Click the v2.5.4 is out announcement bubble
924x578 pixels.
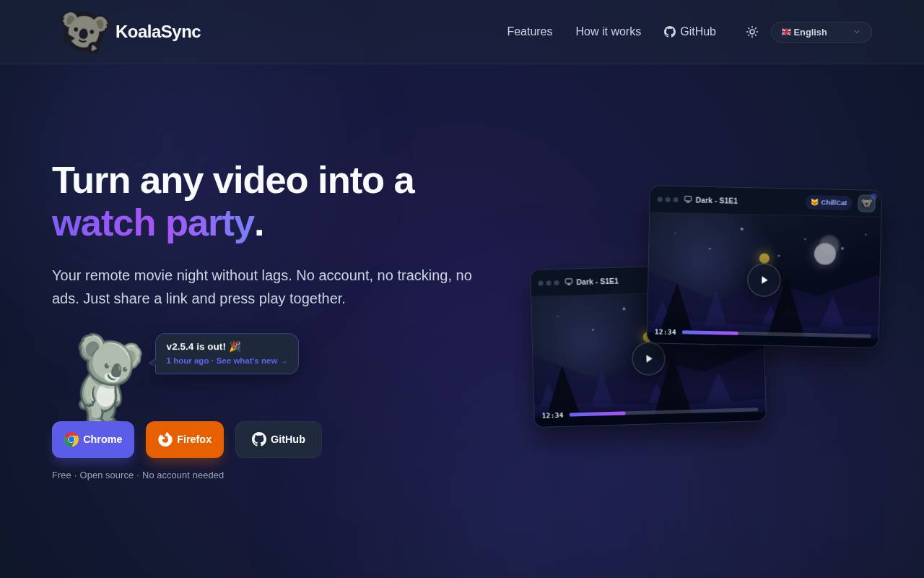pos(227,354)
